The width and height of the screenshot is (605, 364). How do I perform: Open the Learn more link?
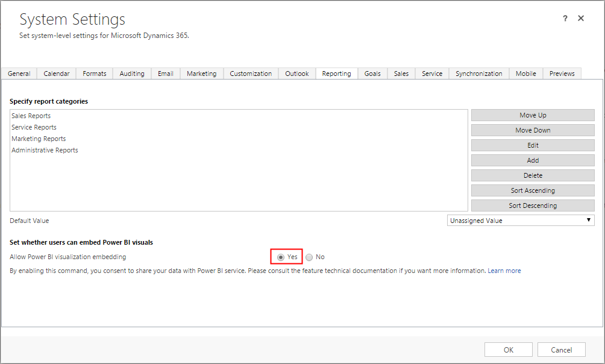504,271
